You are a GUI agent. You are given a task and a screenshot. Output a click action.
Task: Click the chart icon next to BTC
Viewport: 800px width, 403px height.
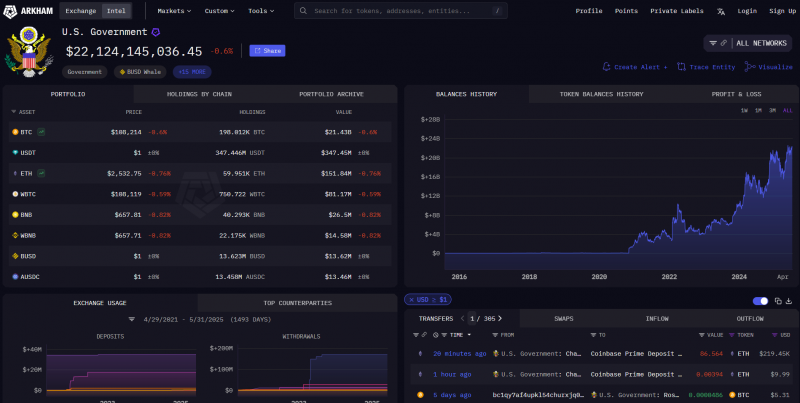(42, 131)
